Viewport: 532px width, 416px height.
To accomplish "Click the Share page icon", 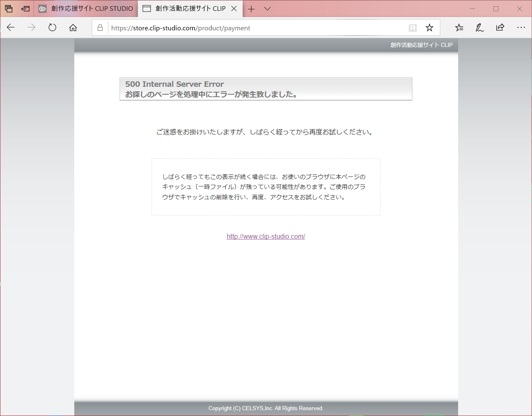I will tap(500, 28).
